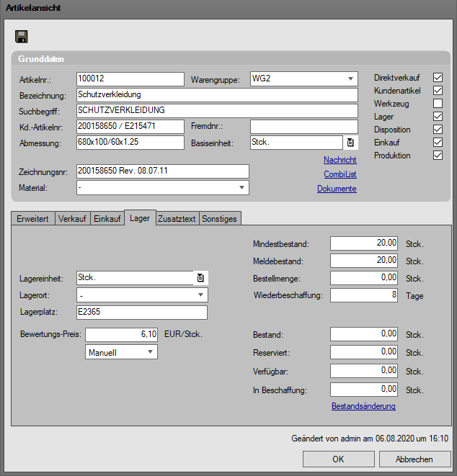457x476 pixels.
Task: Open the CombiList link
Action: [x=340, y=174]
